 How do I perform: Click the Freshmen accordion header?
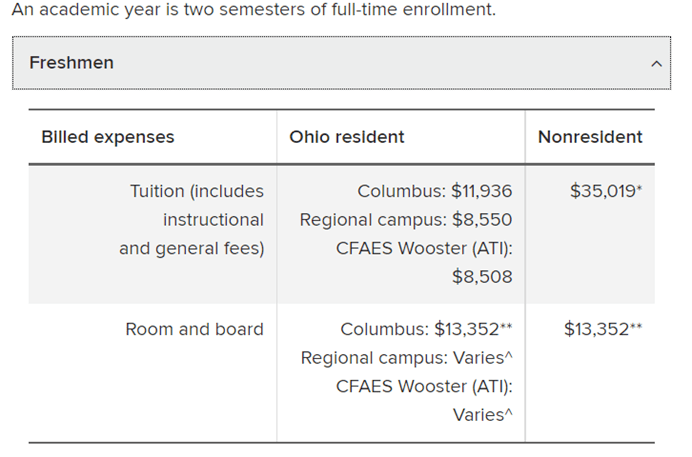click(x=341, y=63)
